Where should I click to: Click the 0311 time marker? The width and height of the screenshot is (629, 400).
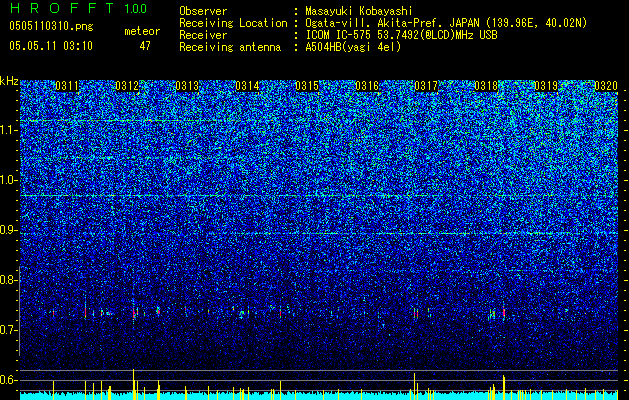[x=67, y=86]
